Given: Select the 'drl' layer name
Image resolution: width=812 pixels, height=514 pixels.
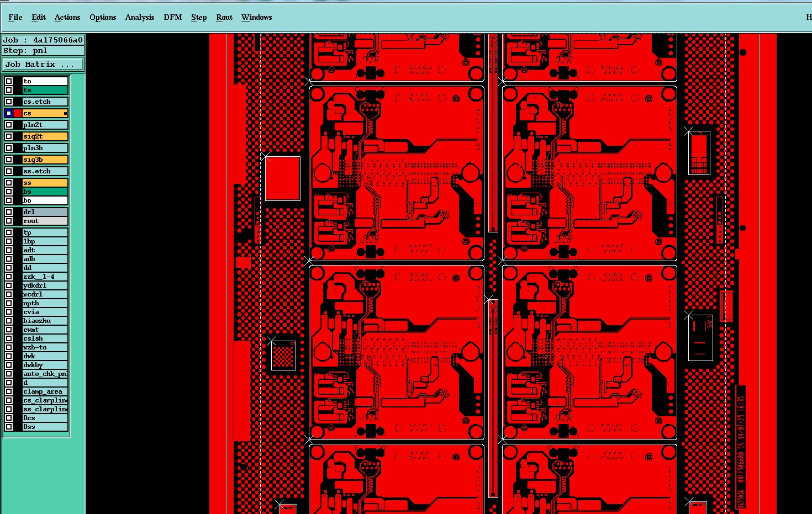Looking at the screenshot, I should pyautogui.click(x=45, y=212).
